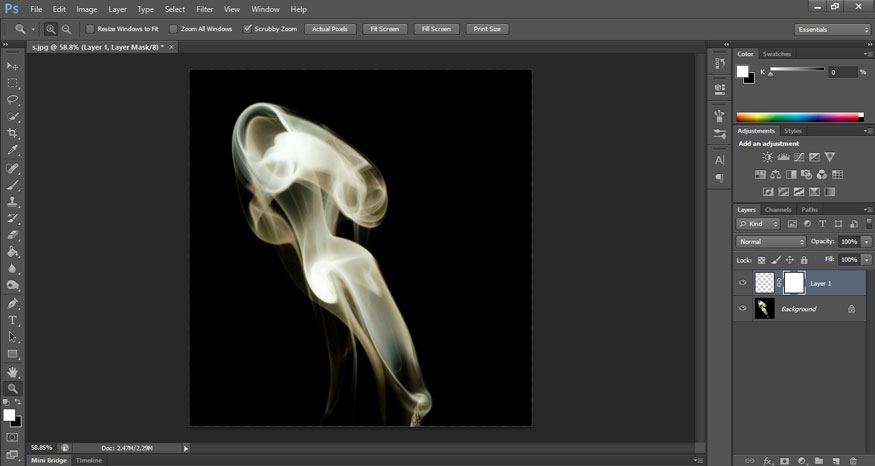875x466 pixels.
Task: Click the Print Size button
Action: click(x=487, y=29)
